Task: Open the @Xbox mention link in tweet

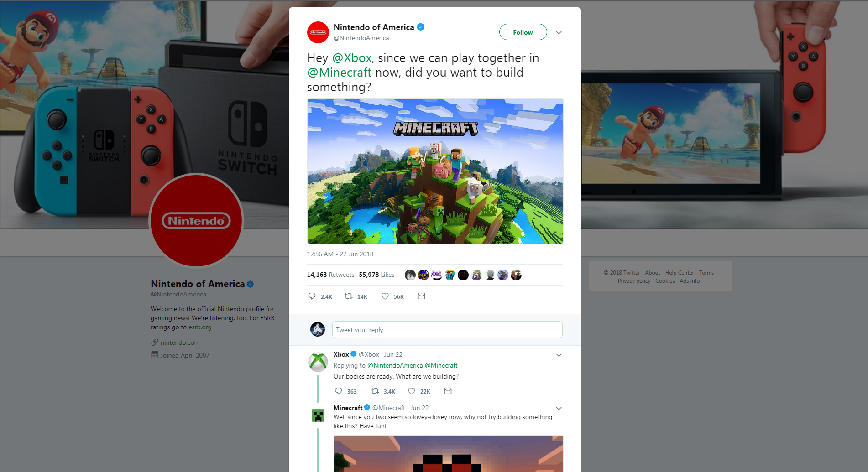Action: pyautogui.click(x=352, y=58)
